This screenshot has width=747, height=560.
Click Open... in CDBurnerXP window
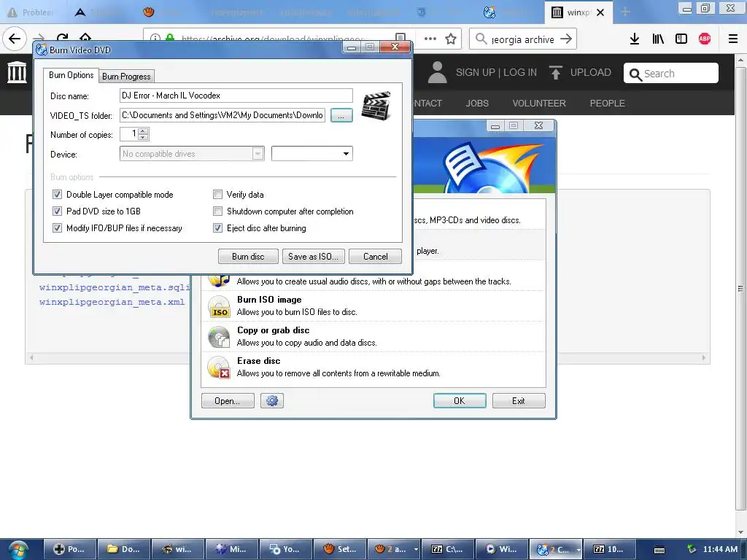228,401
